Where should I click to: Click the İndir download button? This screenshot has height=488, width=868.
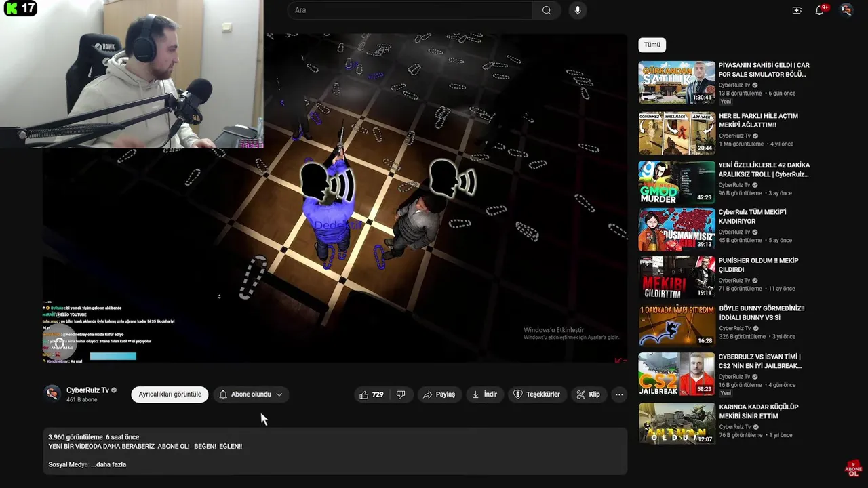click(x=485, y=394)
